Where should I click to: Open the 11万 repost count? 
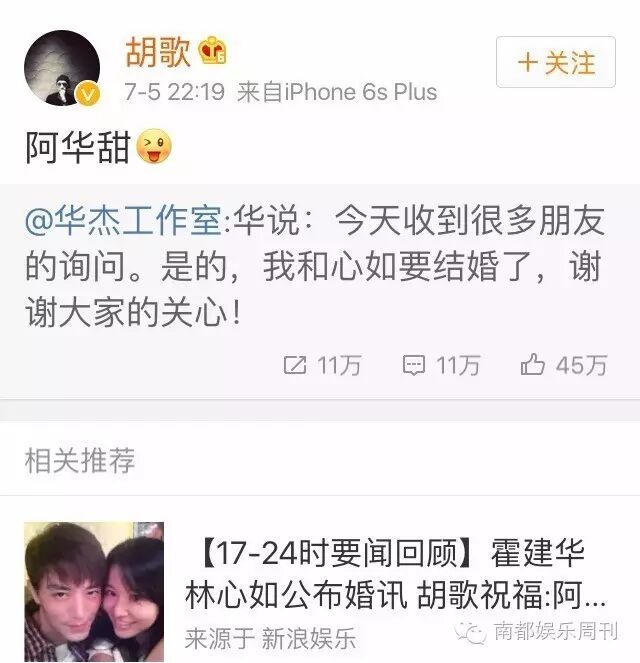pyautogui.click(x=339, y=365)
